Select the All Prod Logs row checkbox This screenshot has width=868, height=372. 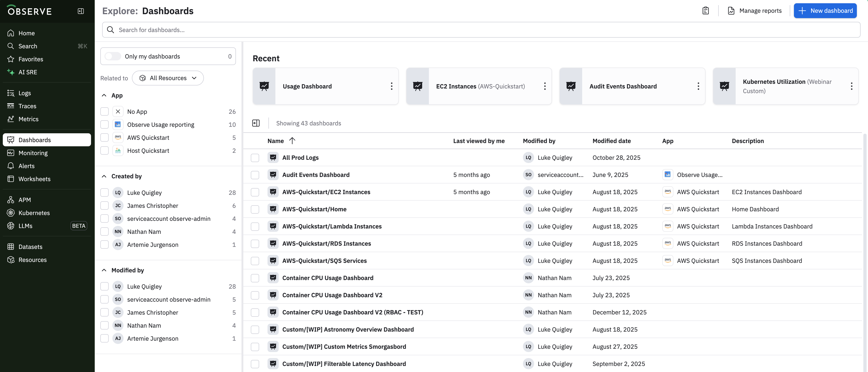click(x=255, y=158)
